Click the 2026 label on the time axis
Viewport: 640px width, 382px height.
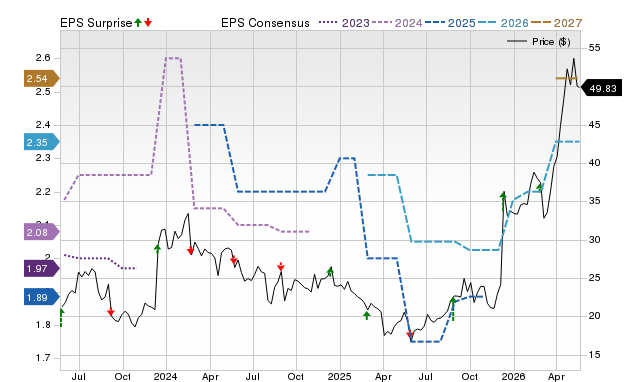tap(513, 376)
